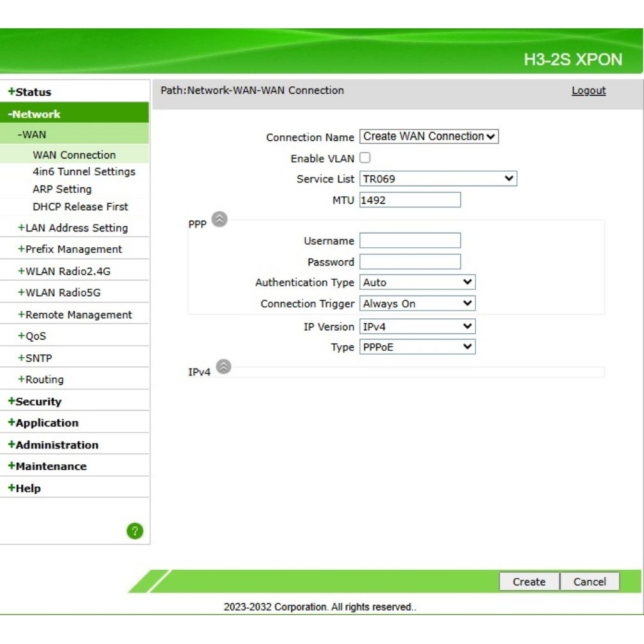Expand the Security menu
Screen dimensions: 644x644
coord(35,401)
